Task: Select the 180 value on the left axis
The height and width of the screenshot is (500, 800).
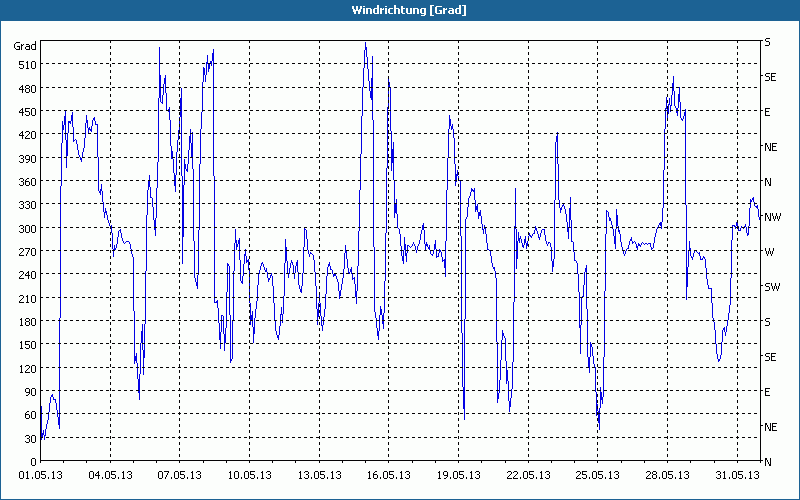Action: [x=28, y=322]
